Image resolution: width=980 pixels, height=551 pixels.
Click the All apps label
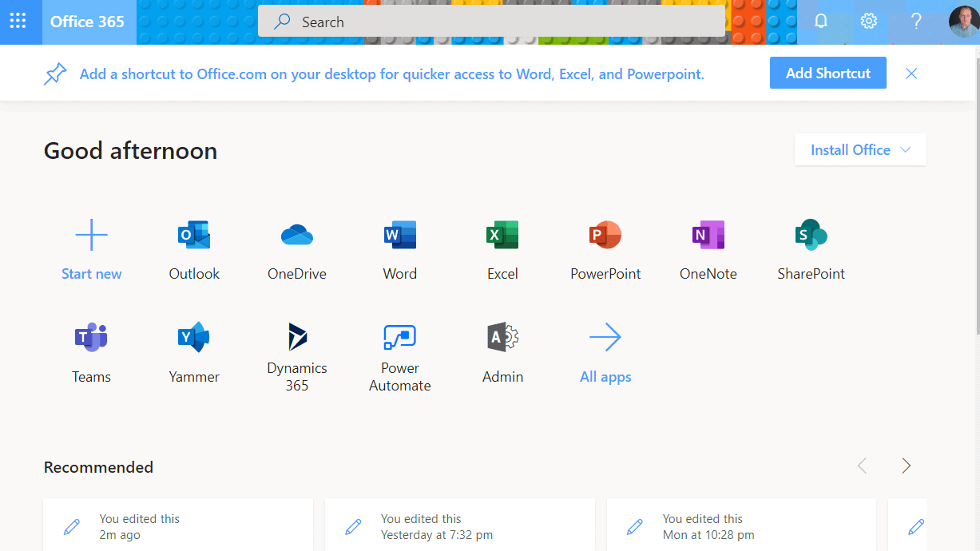click(605, 377)
